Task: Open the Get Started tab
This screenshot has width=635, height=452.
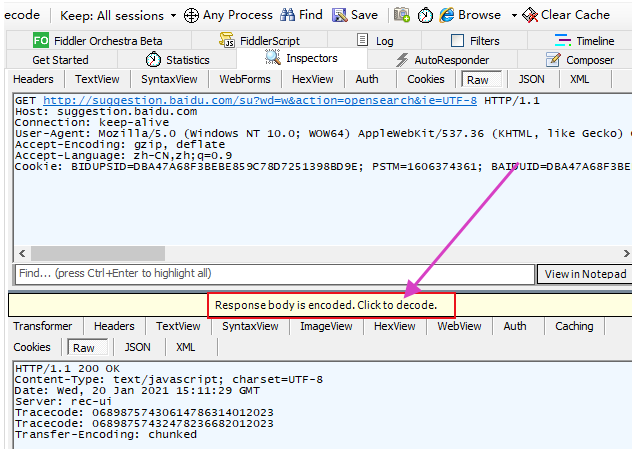Action: click(x=60, y=60)
